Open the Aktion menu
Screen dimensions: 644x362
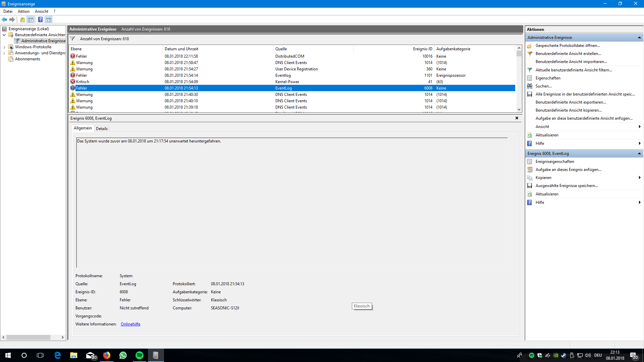click(23, 11)
